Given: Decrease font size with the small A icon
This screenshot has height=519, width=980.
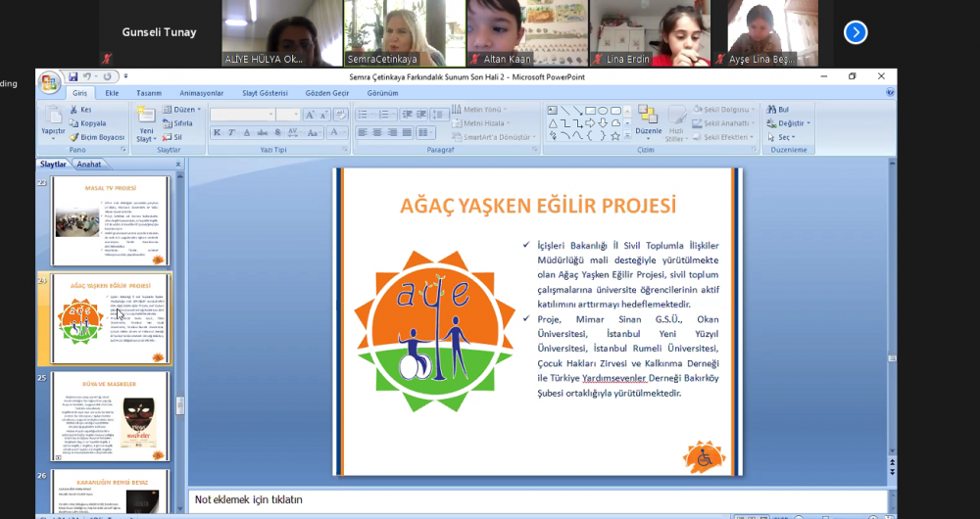Looking at the screenshot, I should click(x=325, y=115).
